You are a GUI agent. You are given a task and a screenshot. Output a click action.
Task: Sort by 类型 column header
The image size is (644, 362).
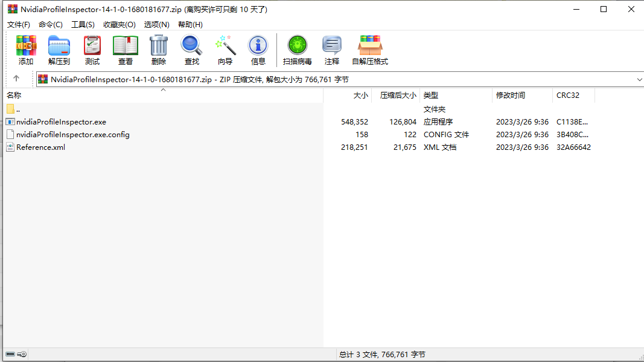[456, 95]
